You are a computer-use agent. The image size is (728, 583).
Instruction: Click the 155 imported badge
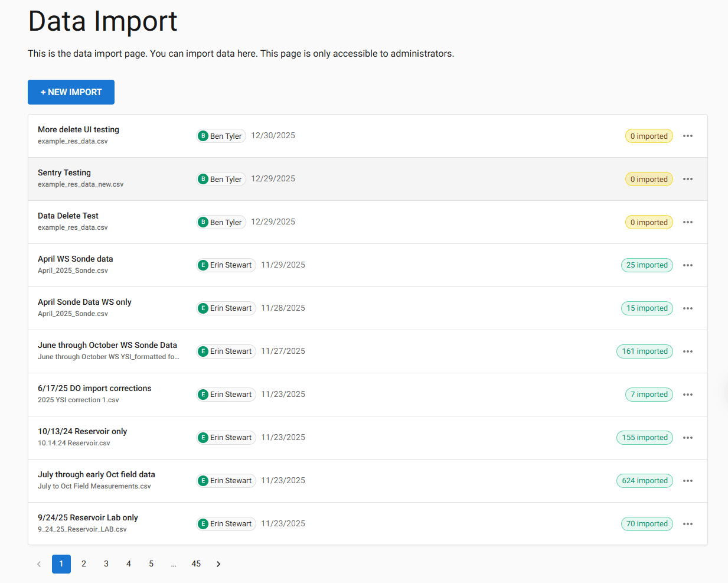coord(645,438)
